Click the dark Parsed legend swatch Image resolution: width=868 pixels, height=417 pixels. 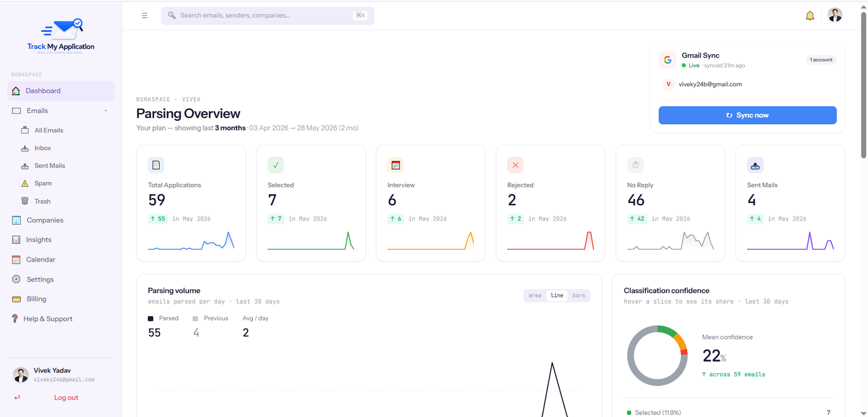[x=151, y=319]
